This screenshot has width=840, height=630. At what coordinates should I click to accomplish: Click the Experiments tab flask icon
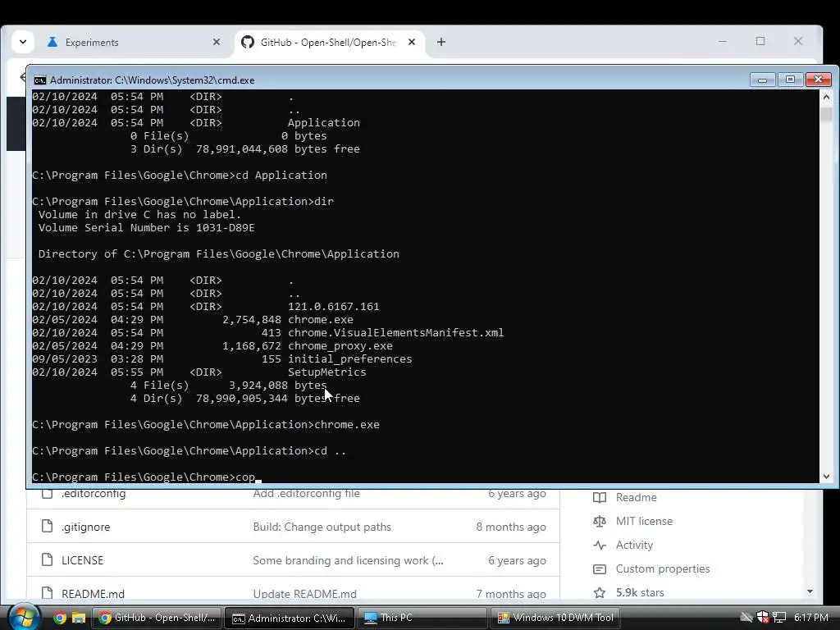tap(52, 42)
